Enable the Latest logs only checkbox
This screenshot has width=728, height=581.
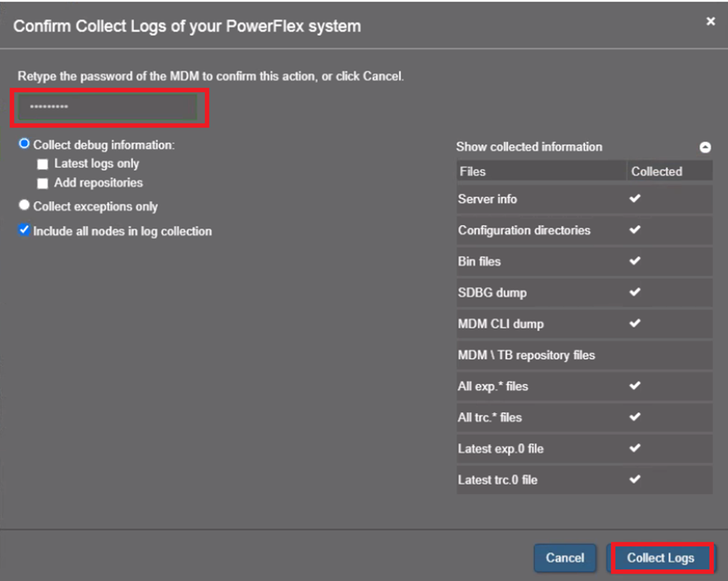[x=43, y=163]
